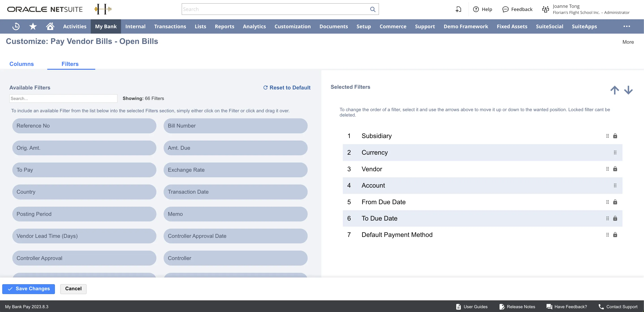Image resolution: width=644 pixels, height=312 pixels.
Task: Add the Vendor Lead Time (Days) filter
Action: tap(84, 236)
